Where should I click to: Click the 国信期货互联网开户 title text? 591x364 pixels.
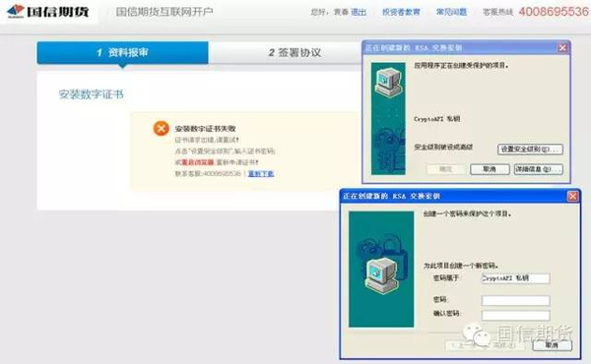pyautogui.click(x=164, y=12)
